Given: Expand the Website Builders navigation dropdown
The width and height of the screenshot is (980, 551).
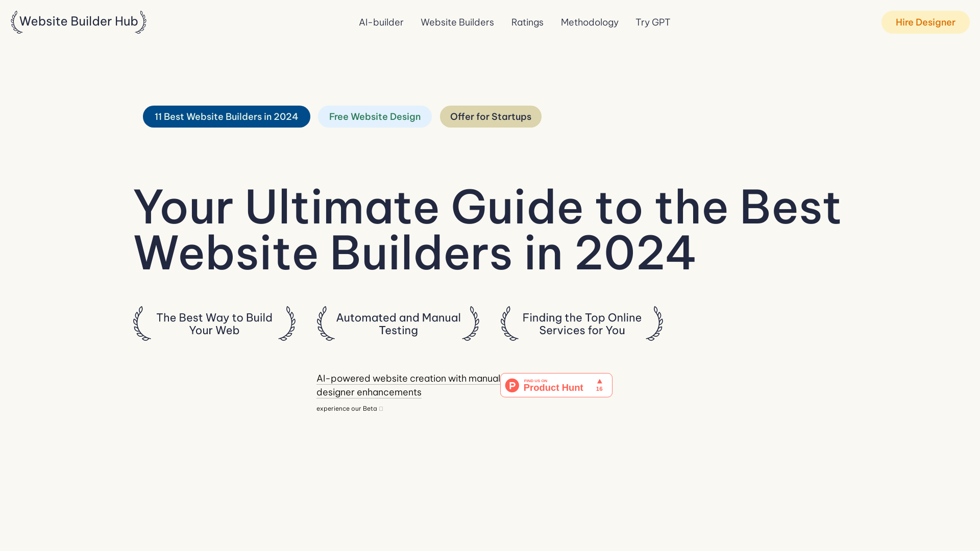Looking at the screenshot, I should (x=457, y=22).
